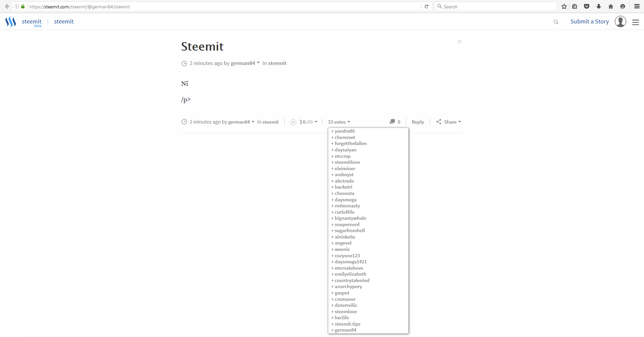The height and width of the screenshot is (337, 644).
Task: Open voter weenis from the votes list
Action: (x=342, y=249)
